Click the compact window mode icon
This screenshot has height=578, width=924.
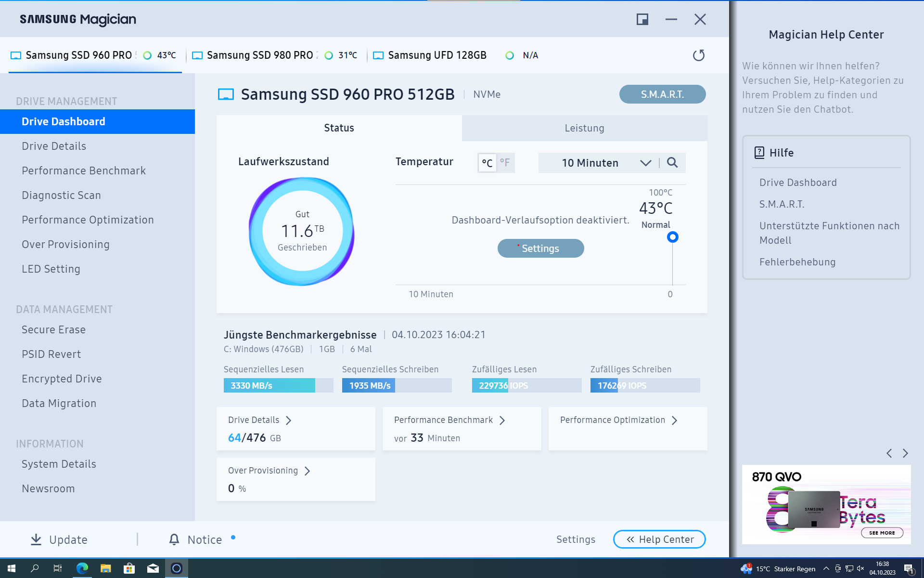[x=642, y=19]
